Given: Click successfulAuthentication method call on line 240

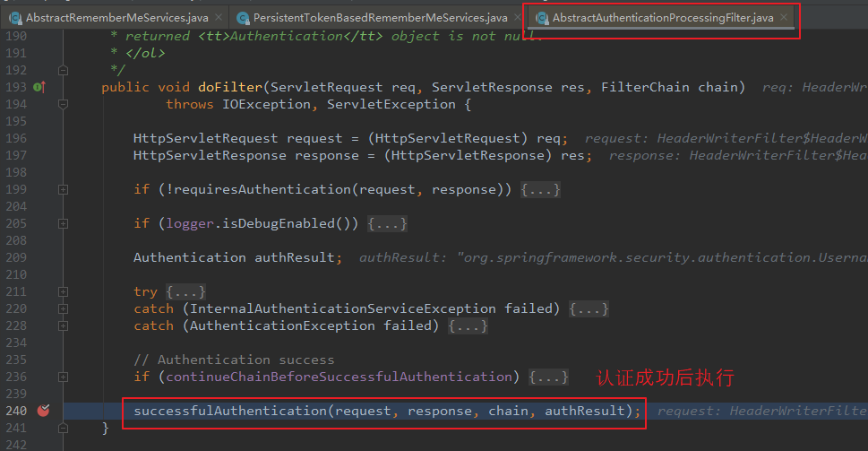Looking at the screenshot, I should coord(230,411).
